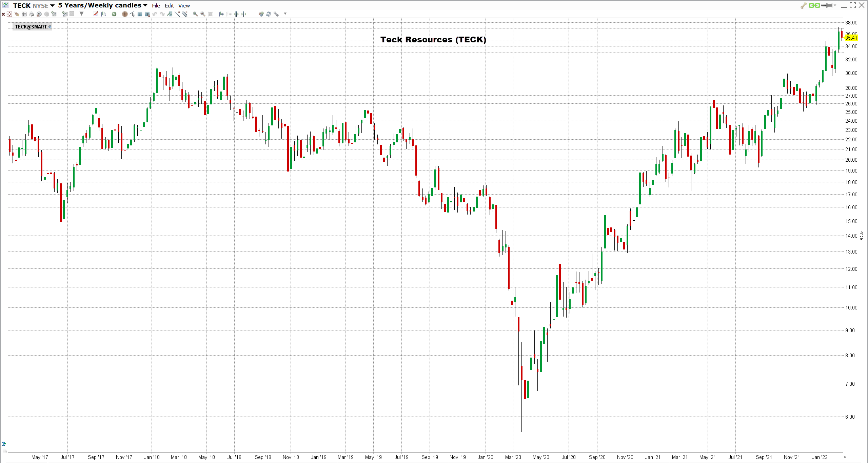Click the printer icon to print chart
This screenshot has width=868, height=463.
coord(32,14)
